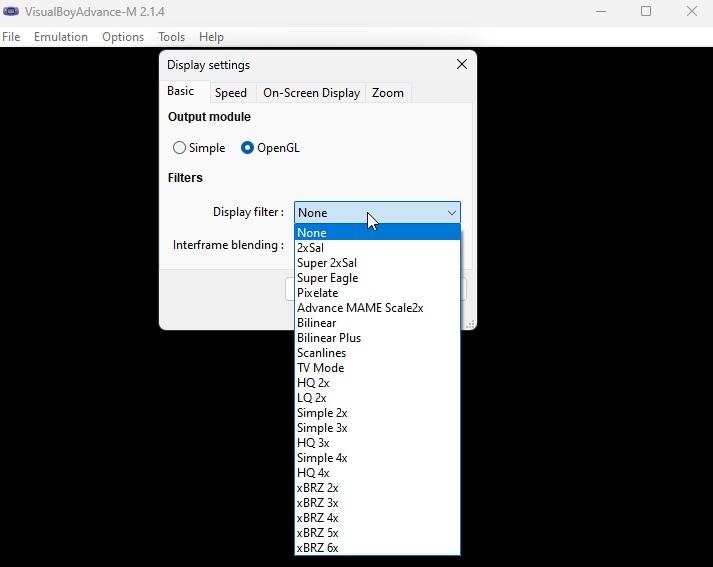This screenshot has width=713, height=567.
Task: Choose the Pixelate filter option
Action: click(377, 292)
